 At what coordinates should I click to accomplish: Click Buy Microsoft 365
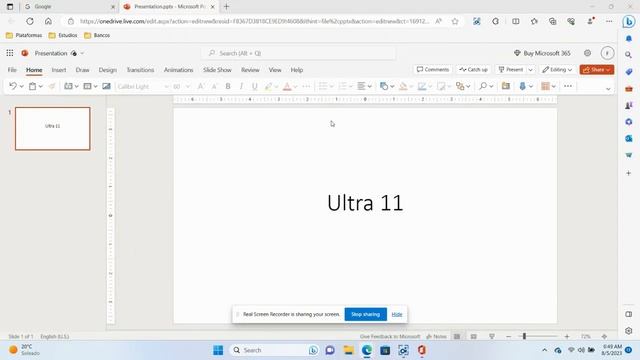point(542,53)
